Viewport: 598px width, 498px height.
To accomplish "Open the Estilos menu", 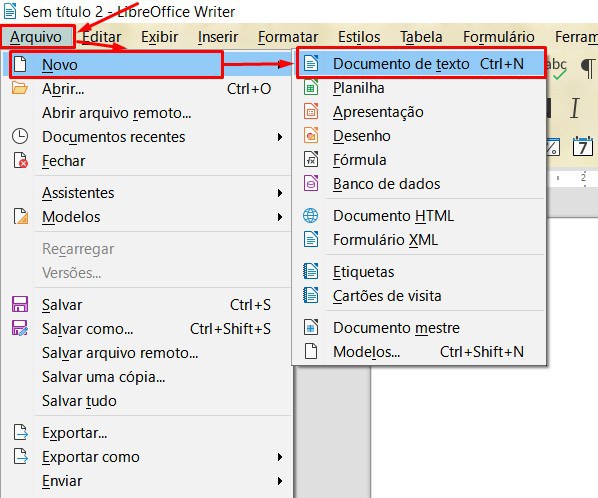I will 359,37.
